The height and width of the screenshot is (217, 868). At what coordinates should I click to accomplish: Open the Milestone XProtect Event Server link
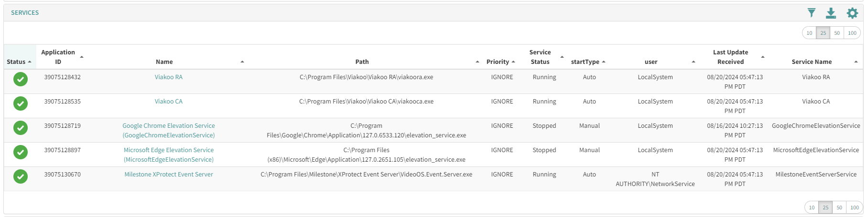(169, 175)
